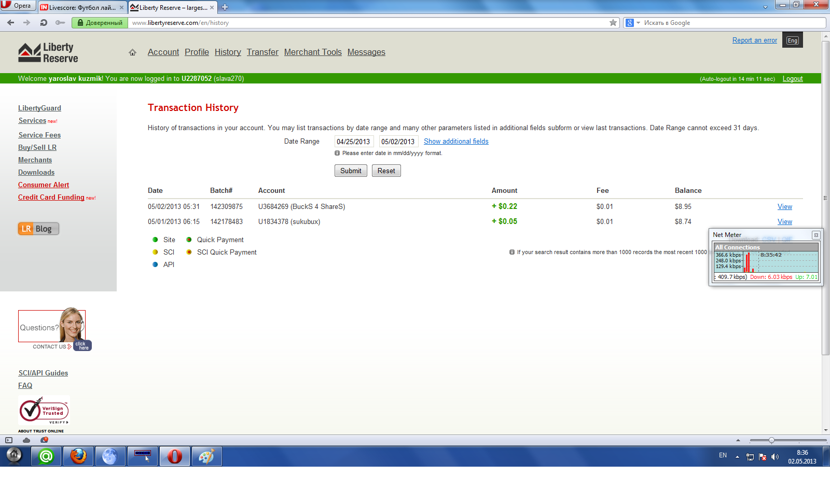Expand Show additional fields

pyautogui.click(x=455, y=142)
